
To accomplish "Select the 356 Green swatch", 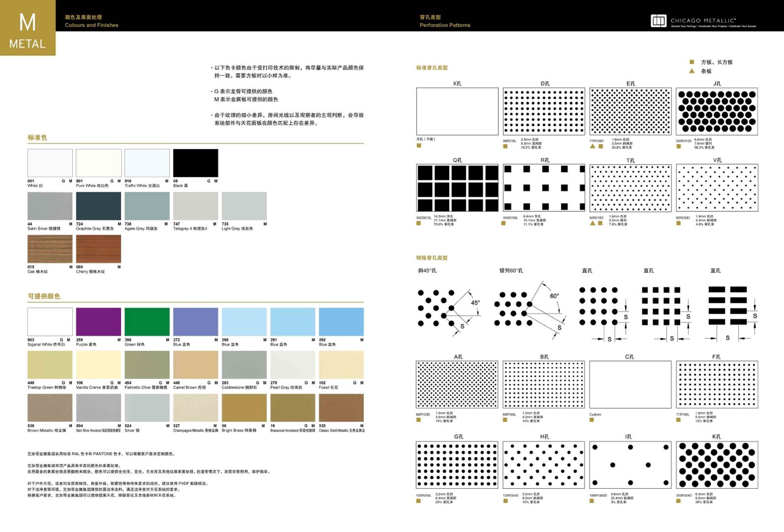I will (x=147, y=322).
